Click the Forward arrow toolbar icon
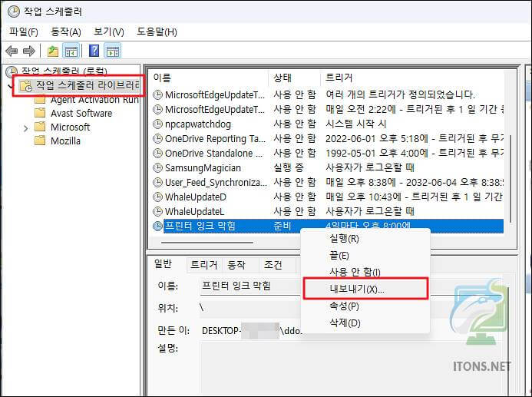 (28, 51)
